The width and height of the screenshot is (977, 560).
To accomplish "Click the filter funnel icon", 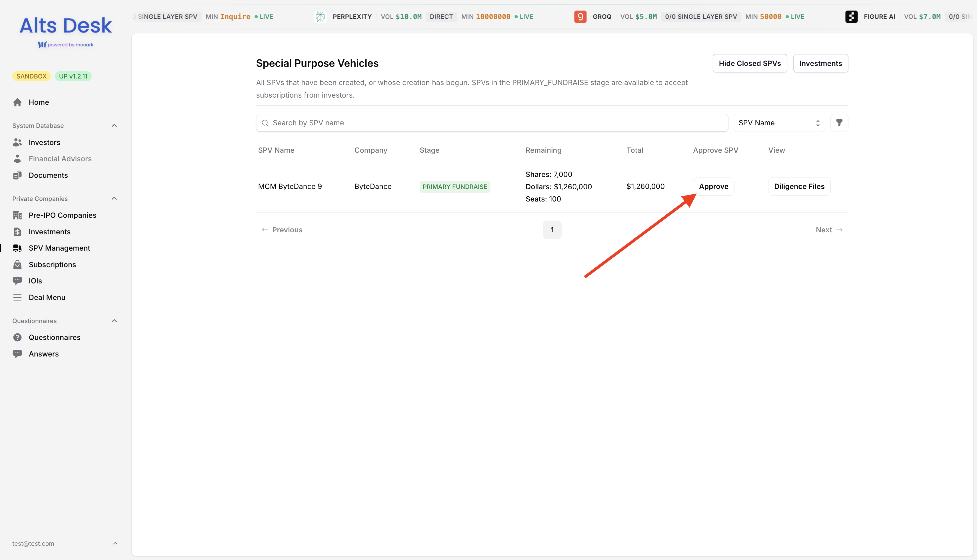I will 839,123.
